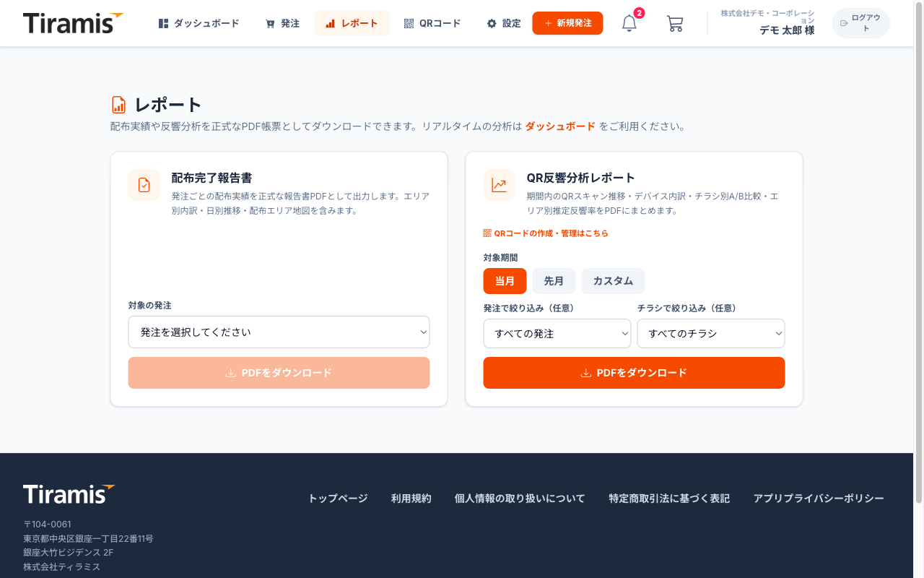Click the user name デモ 太郎 様

coord(787,30)
